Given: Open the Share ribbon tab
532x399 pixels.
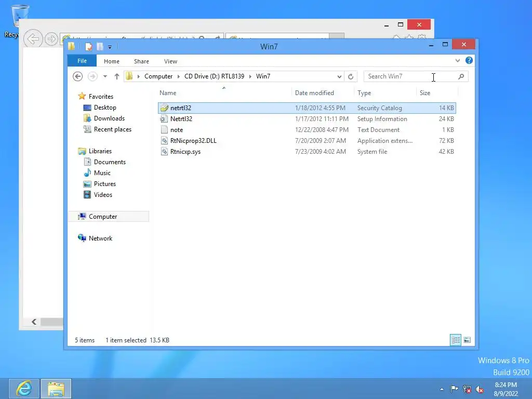Looking at the screenshot, I should tap(141, 61).
